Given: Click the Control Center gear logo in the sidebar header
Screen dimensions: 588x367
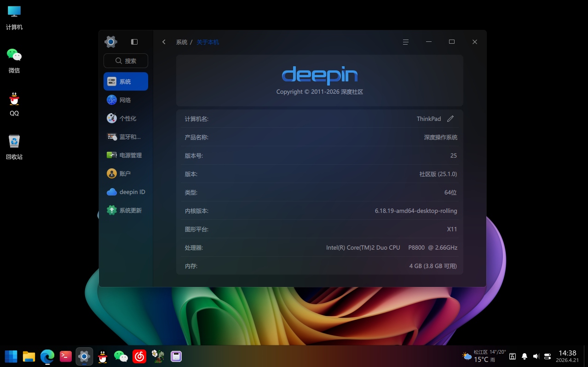Looking at the screenshot, I should tap(111, 42).
